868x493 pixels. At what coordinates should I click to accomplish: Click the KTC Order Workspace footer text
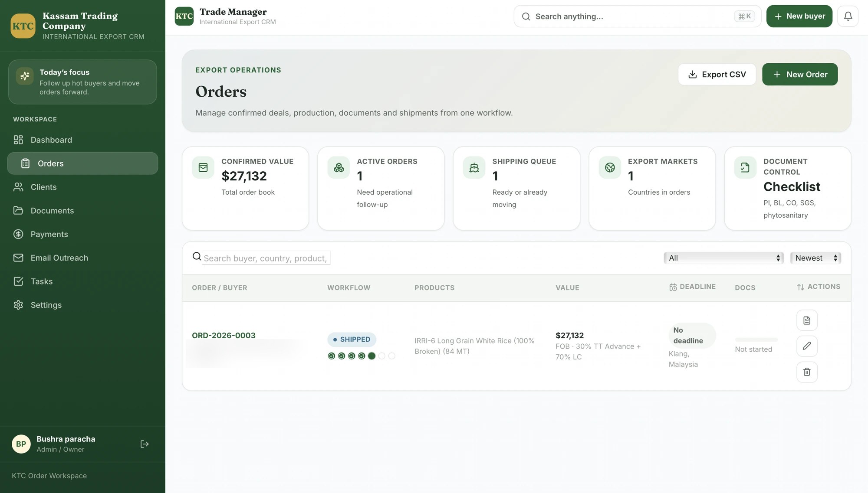(49, 476)
